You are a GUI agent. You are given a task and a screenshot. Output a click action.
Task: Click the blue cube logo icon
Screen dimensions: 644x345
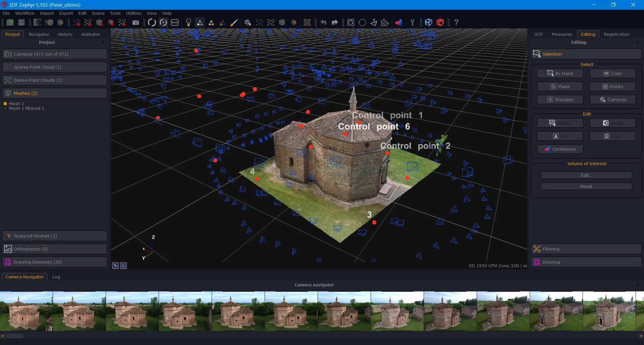[x=429, y=22]
